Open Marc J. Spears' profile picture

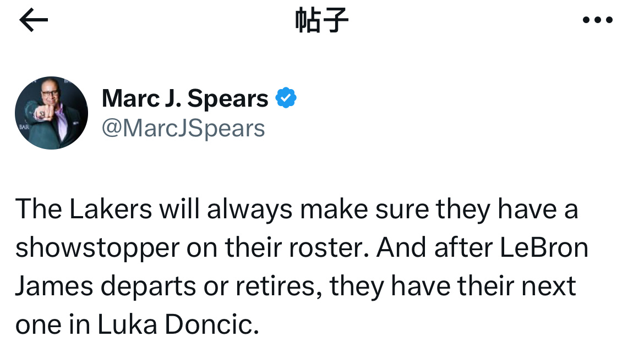click(x=51, y=113)
